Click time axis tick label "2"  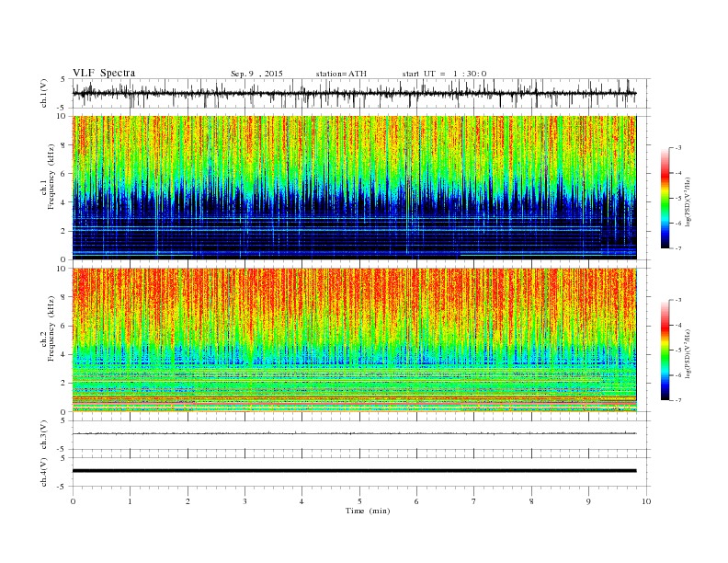[188, 501]
